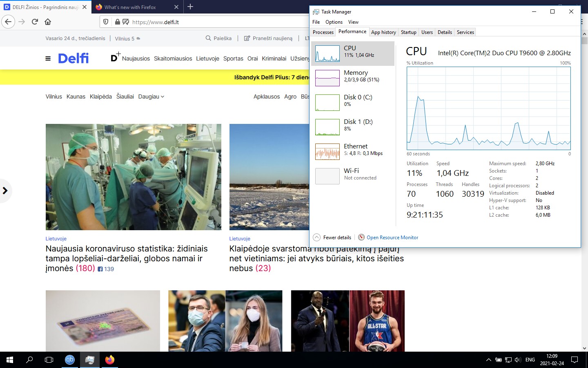Open tracking protection shield icon in address bar
Image resolution: width=588 pixels, height=368 pixels.
(106, 22)
